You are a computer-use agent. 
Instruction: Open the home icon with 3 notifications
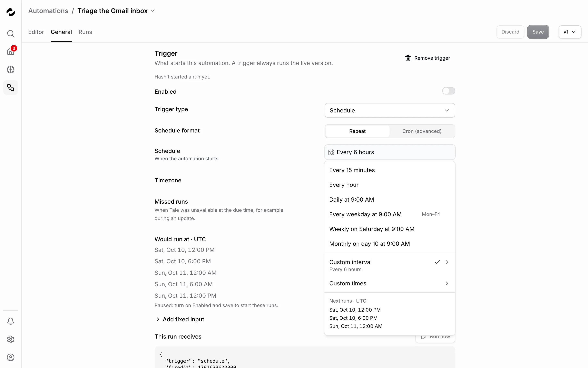10,51
